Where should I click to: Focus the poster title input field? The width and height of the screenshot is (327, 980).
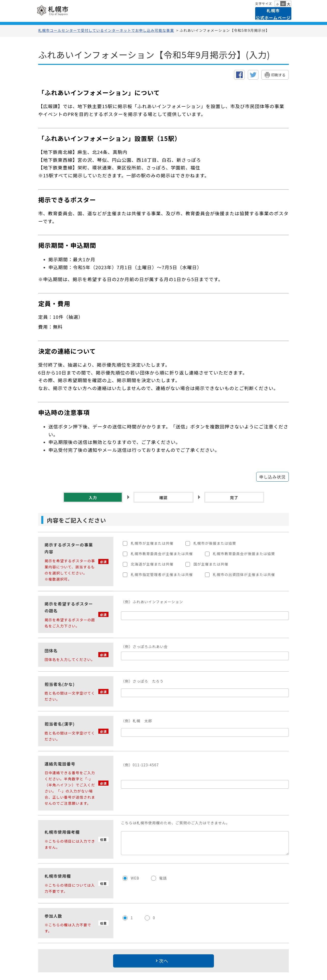point(205,615)
